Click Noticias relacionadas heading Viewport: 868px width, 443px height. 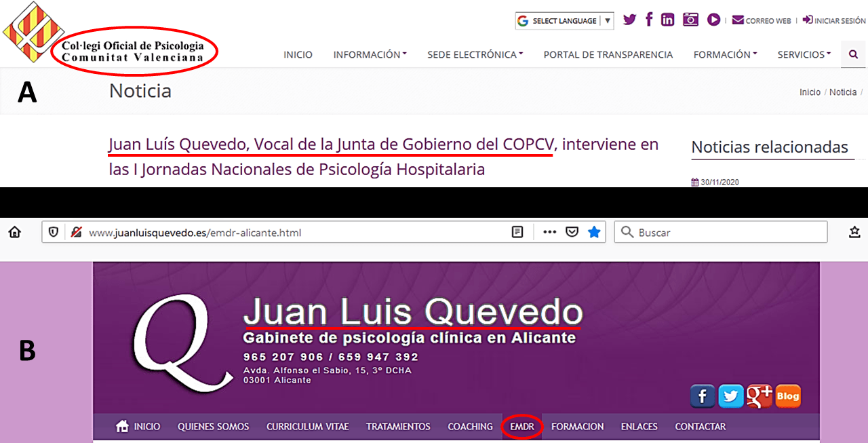[770, 147]
